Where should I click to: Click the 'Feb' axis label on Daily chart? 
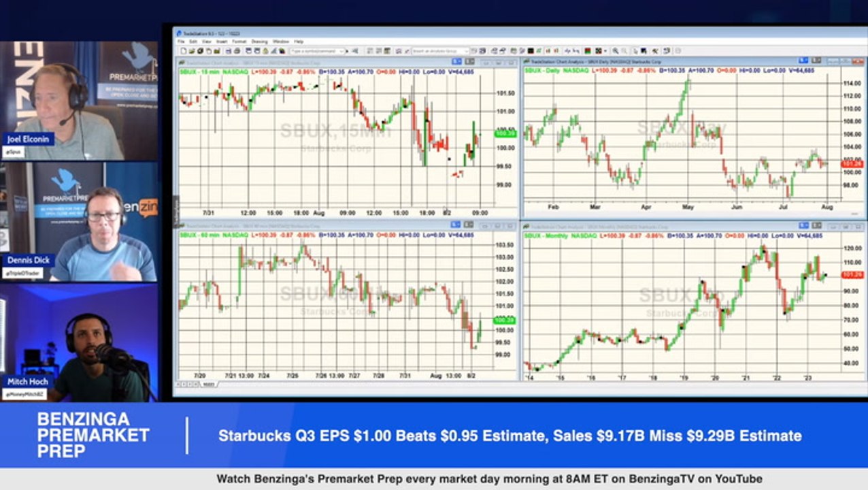point(553,206)
